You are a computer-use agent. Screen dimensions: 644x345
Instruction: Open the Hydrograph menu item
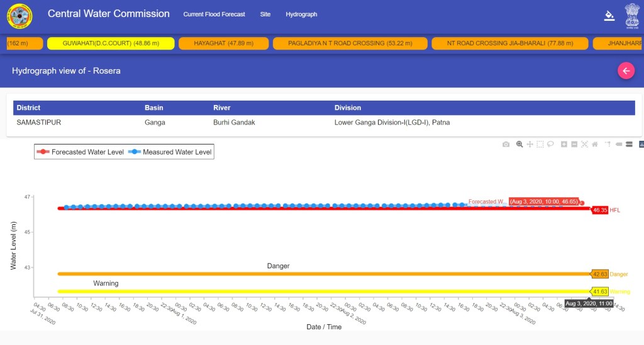(x=301, y=14)
